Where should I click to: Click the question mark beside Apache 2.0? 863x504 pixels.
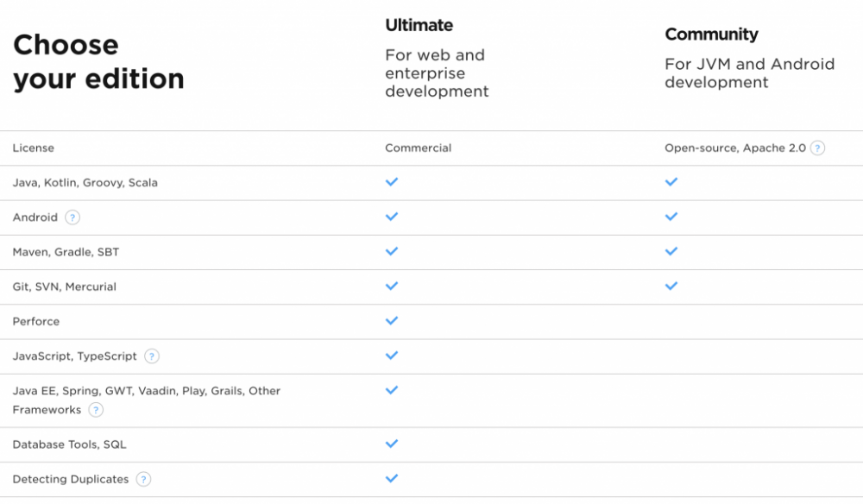(817, 148)
